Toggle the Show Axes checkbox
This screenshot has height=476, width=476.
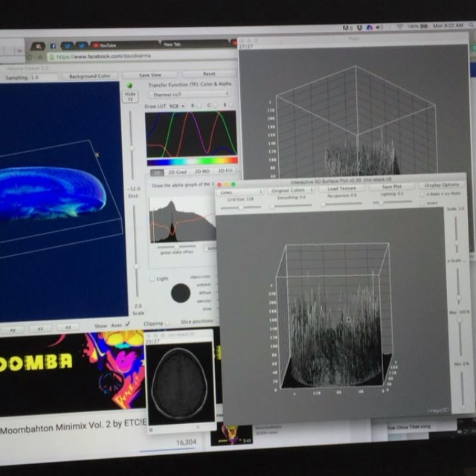coord(128,325)
